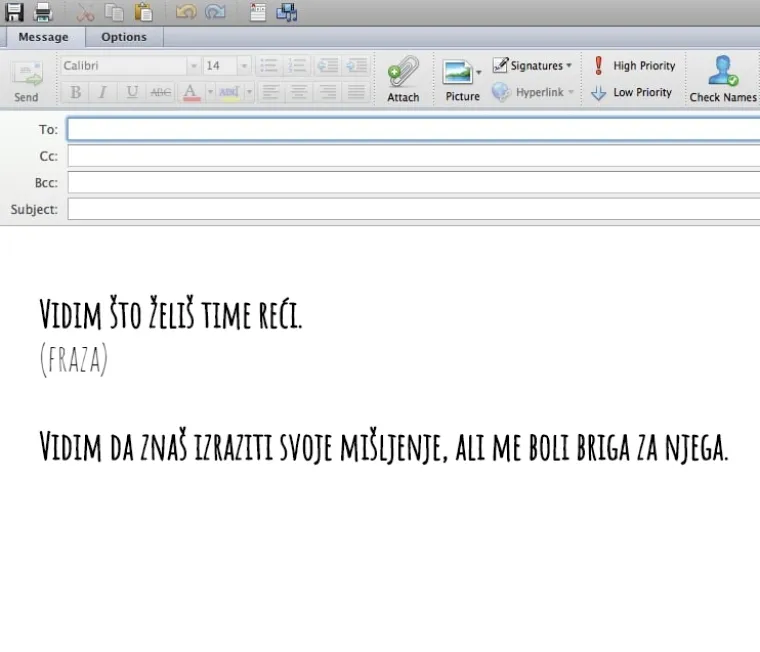Click the Paste clipboard icon
Viewport: 760px width, 652px height.
(144, 12)
